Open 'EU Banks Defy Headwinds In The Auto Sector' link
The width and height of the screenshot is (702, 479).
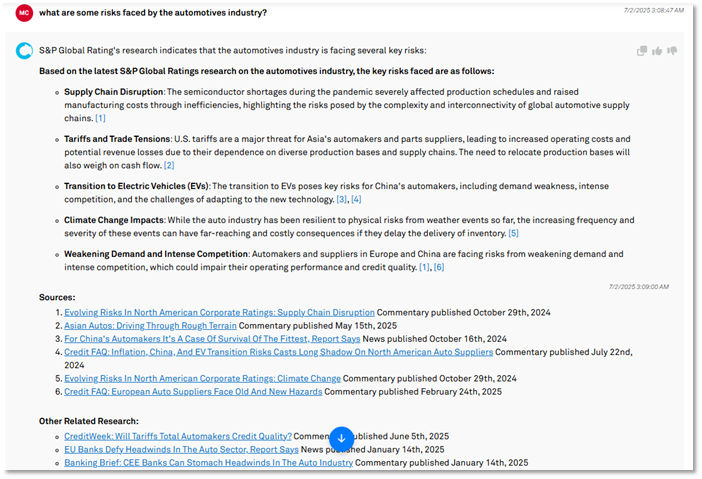click(181, 449)
